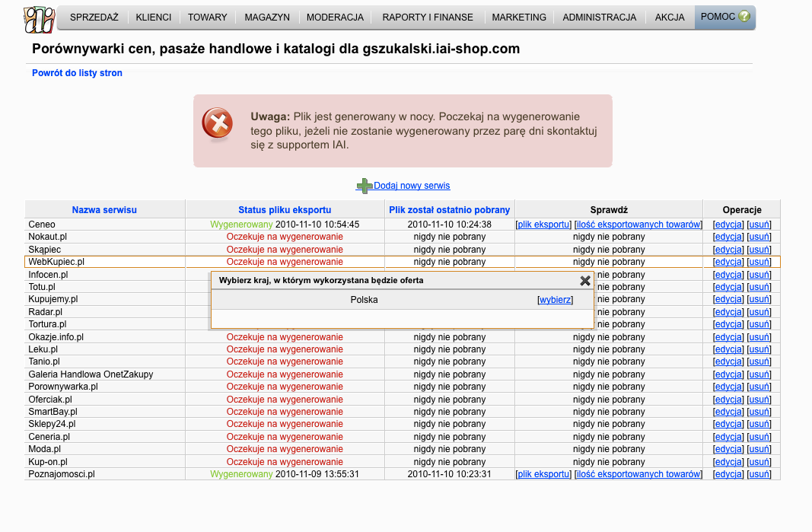812x532 pixels.
Task: Open the MARKETING menu
Action: tap(519, 17)
